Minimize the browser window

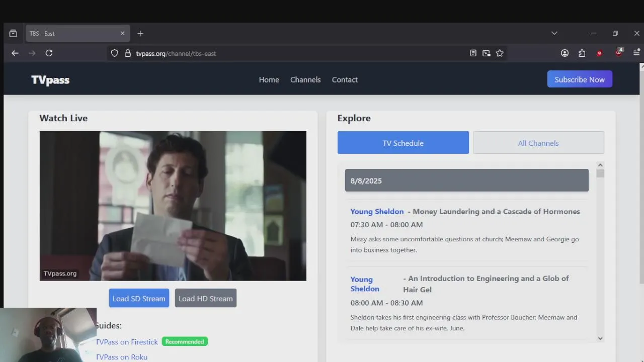tap(593, 33)
